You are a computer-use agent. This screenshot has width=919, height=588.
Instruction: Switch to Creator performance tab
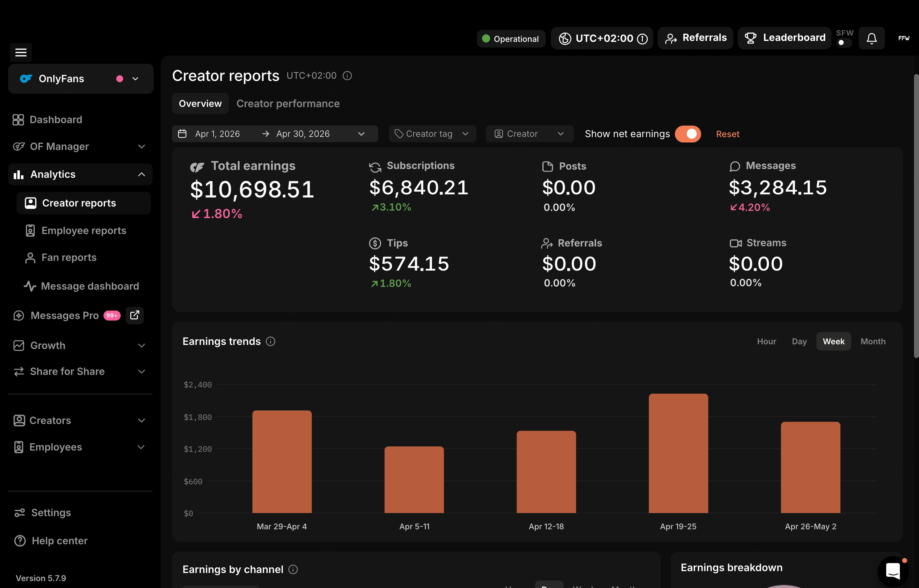(x=288, y=103)
